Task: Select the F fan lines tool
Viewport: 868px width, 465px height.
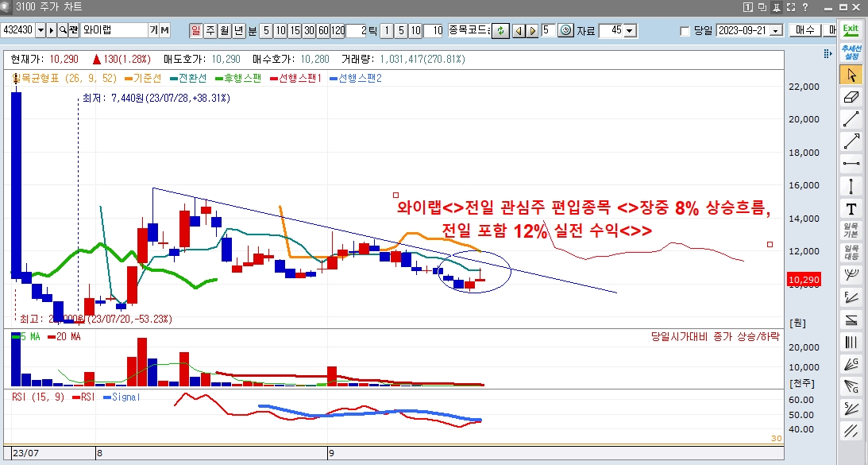Action: 851,297
